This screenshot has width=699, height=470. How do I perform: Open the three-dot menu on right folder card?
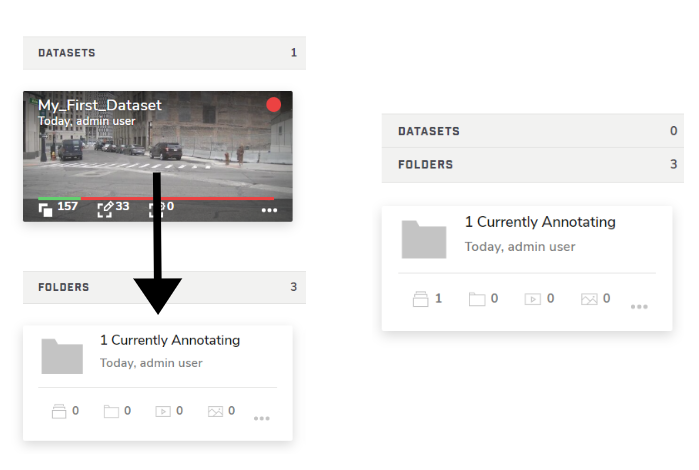tap(639, 306)
